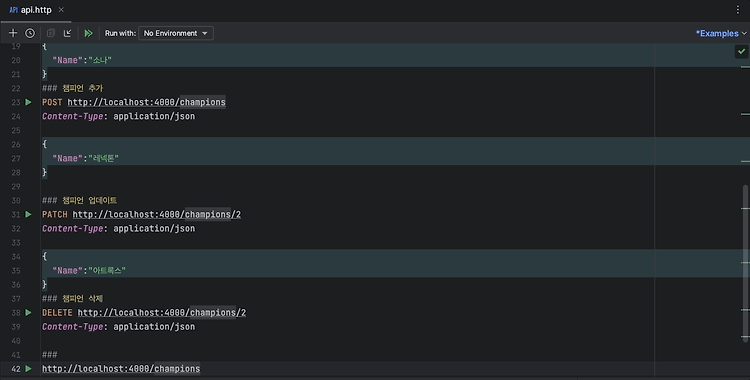Run the PATCH champions/2 request

[28, 214]
